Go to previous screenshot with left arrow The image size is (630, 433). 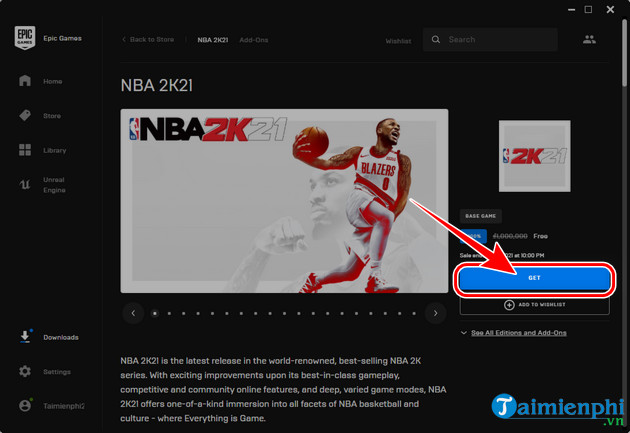133,313
